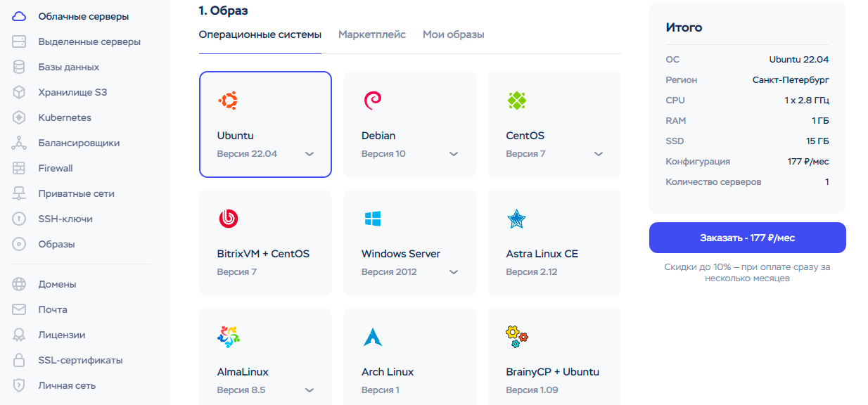Switch to the Маркетплейс tab
Image resolution: width=868 pixels, height=405 pixels.
(x=372, y=34)
